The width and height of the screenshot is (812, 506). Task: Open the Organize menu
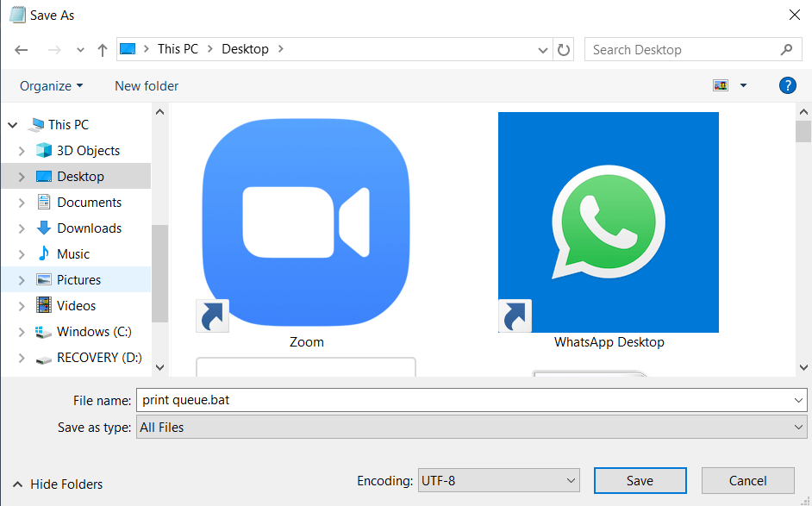pos(51,85)
